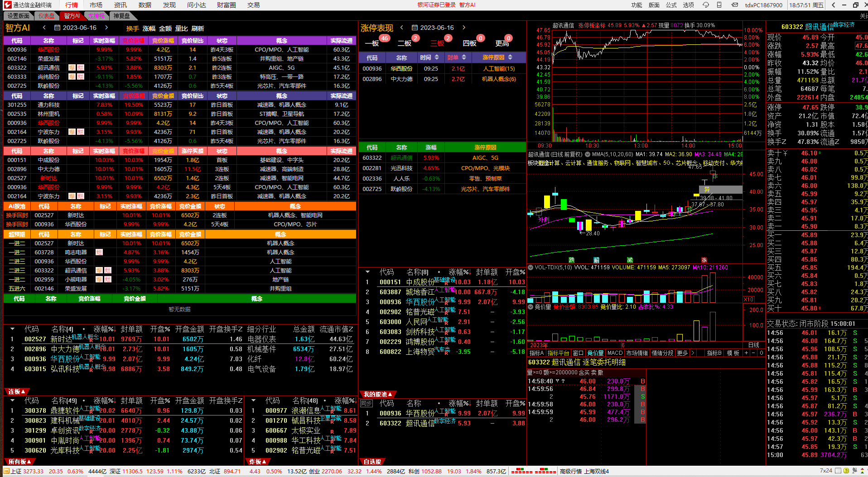Screen dimensions: 868x477
Task: Click the 日线 period label
Action: click(x=754, y=345)
